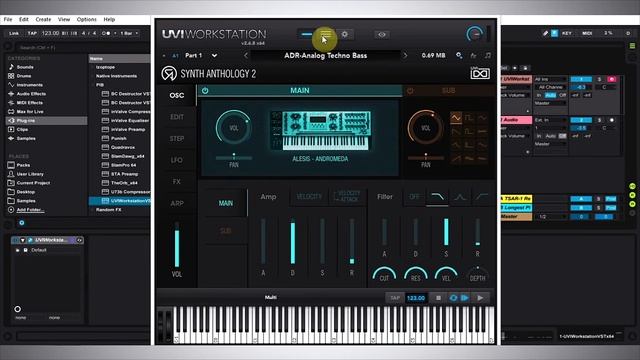
Task: Open the Create menu
Action: pyautogui.click(x=43, y=19)
